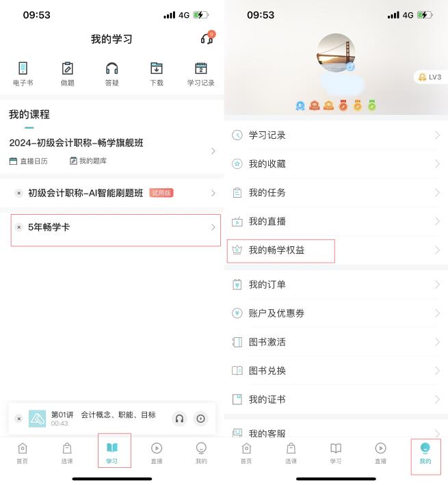Screen dimensions: 448x485
Task: Go to 首页 tab on left screen
Action: point(23,453)
